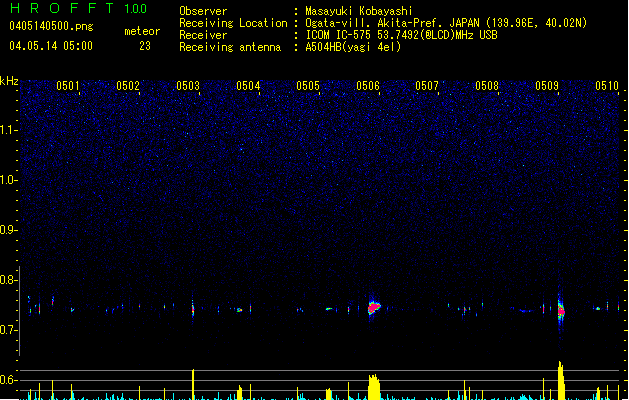Click the meteor echo at 0503
This screenshot has height=400, width=629.
point(193,309)
